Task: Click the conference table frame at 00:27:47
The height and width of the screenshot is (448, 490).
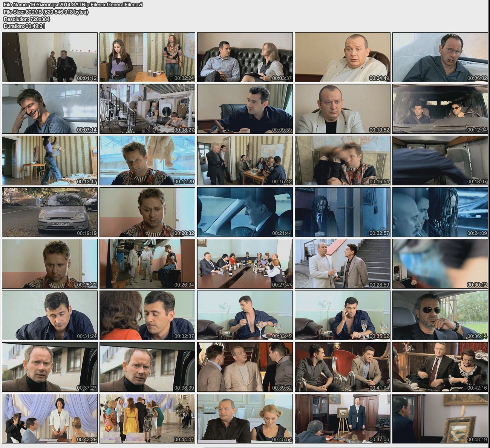Action: [x=245, y=264]
